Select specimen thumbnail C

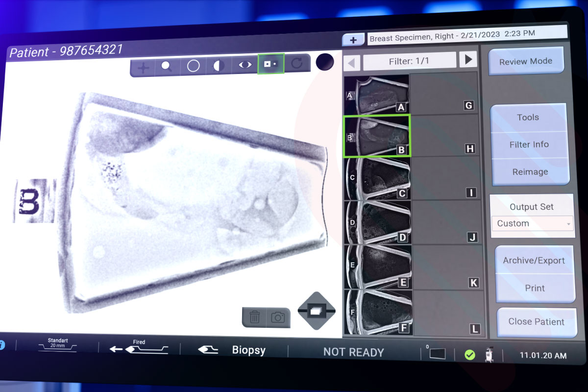coord(377,178)
